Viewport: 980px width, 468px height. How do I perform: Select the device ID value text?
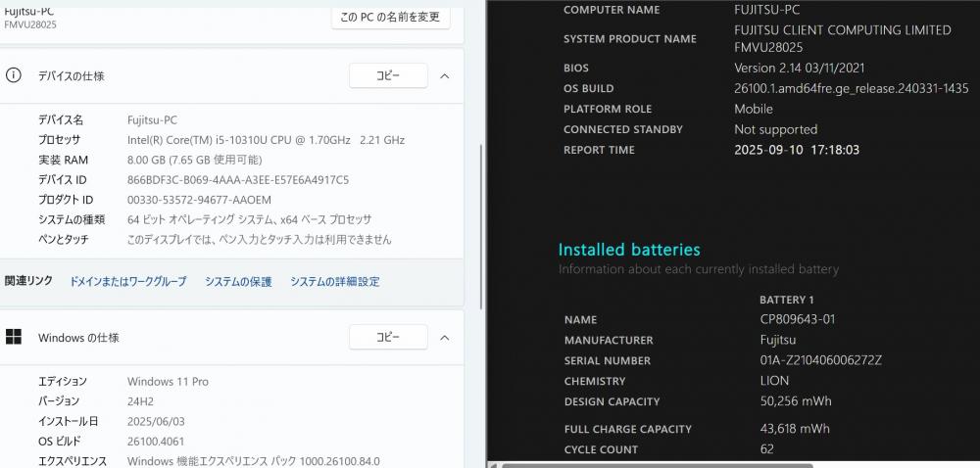[x=238, y=180]
